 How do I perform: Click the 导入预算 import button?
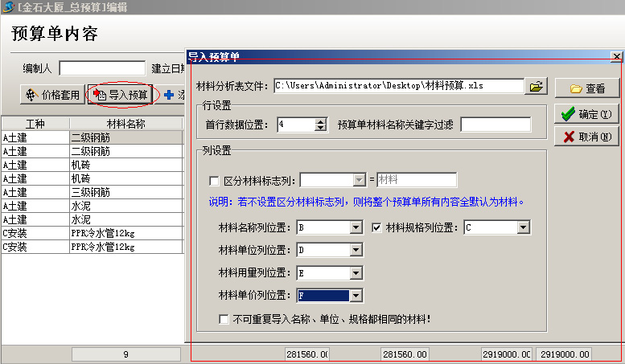121,95
